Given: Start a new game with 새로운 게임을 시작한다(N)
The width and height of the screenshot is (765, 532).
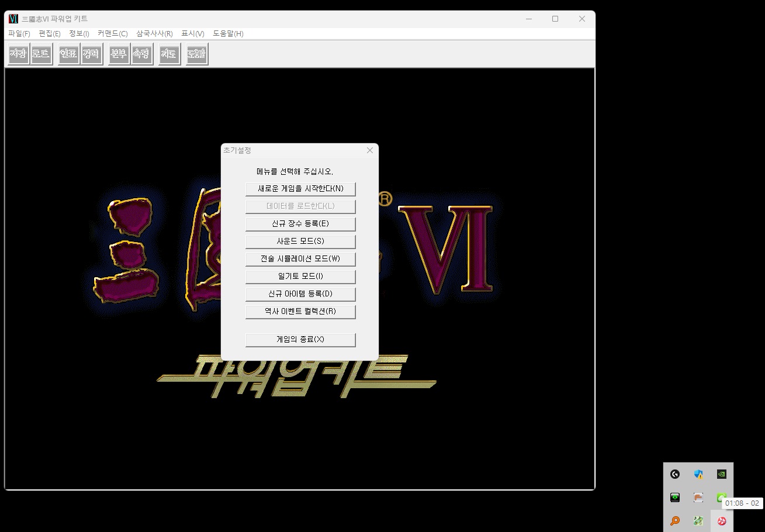Looking at the screenshot, I should point(300,189).
